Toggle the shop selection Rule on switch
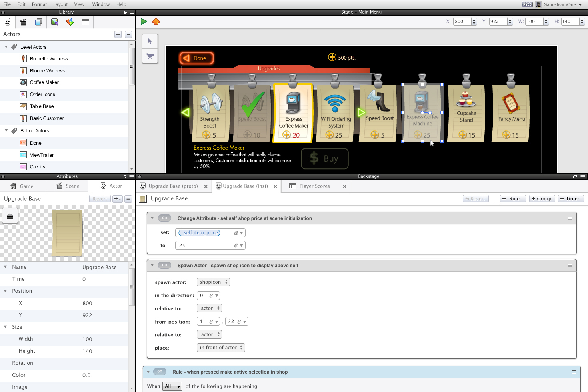Viewport: 588px width, 392px height. click(x=160, y=372)
